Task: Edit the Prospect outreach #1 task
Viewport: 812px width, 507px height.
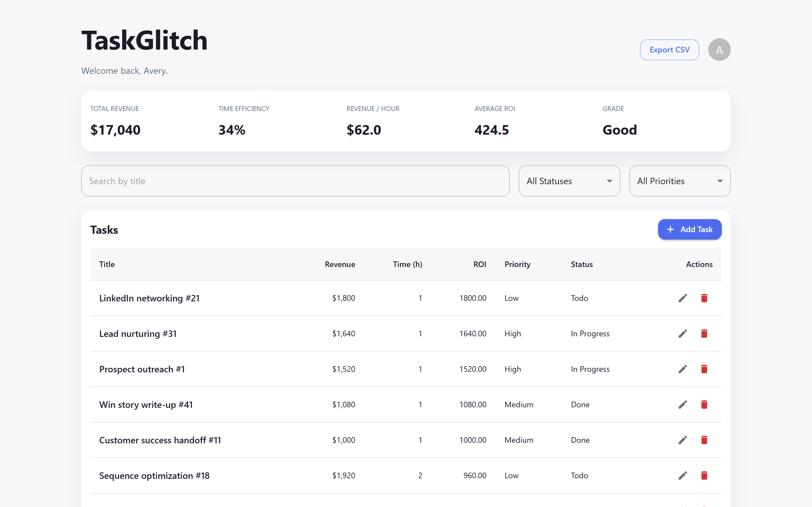Action: coord(683,369)
